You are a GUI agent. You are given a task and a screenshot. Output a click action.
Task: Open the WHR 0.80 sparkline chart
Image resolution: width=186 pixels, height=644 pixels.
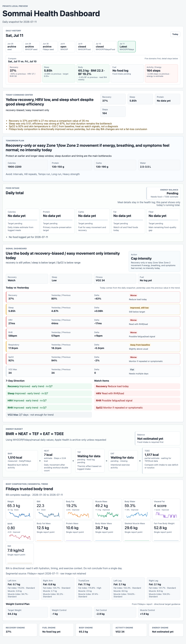tap(20, 537)
